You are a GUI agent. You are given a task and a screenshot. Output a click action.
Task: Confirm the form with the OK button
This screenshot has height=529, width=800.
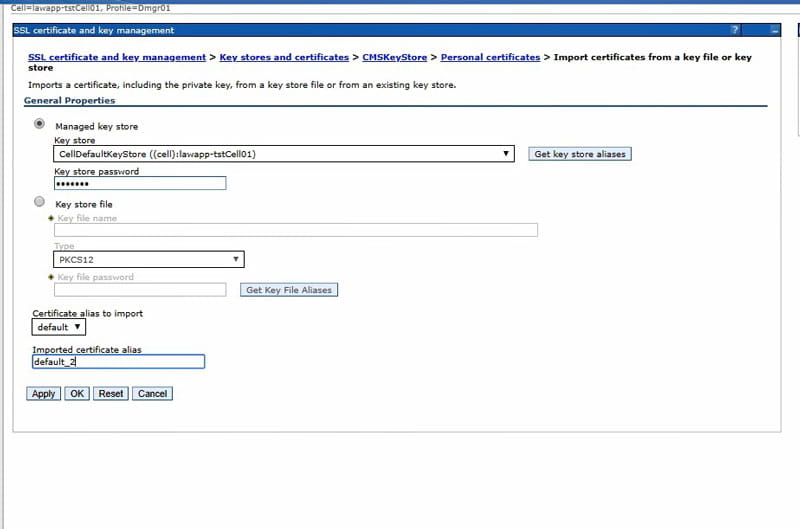point(77,394)
